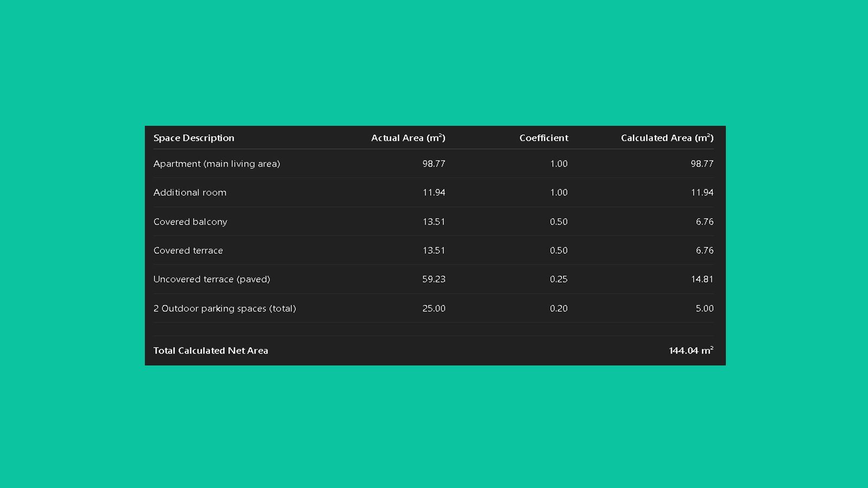This screenshot has height=488, width=868.
Task: Click the Covered balcony 0.50 coefficient
Action: [x=558, y=222]
